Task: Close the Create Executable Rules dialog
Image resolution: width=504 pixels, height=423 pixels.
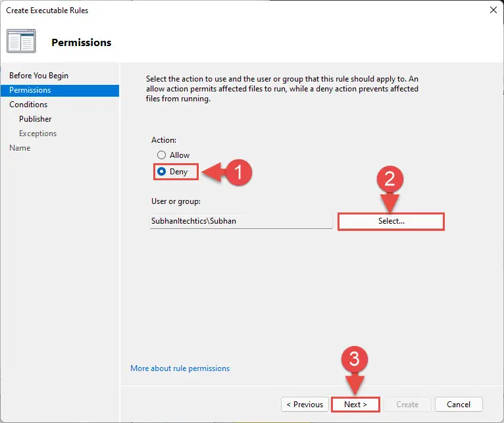Action: pos(493,11)
